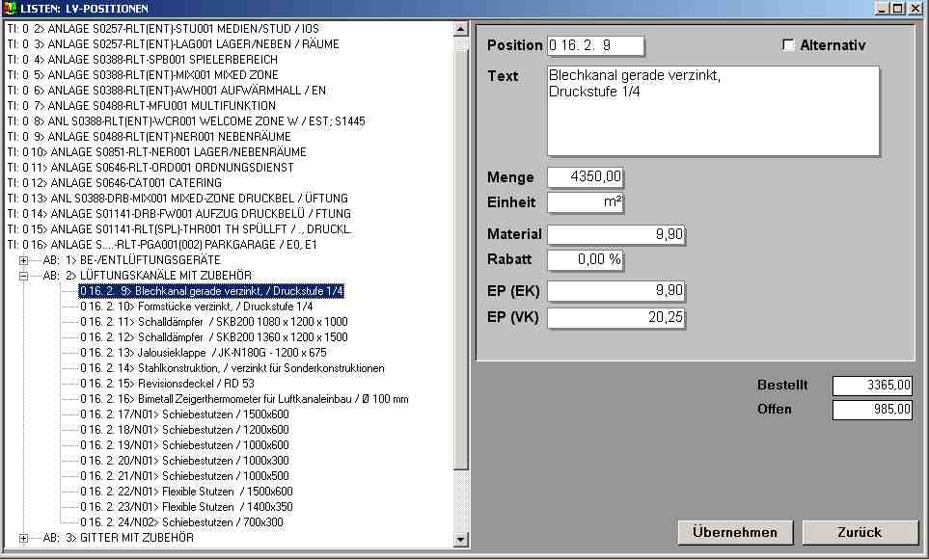
Task: Expand AB 3 Gitter mit Zubehör node
Action: point(24,538)
